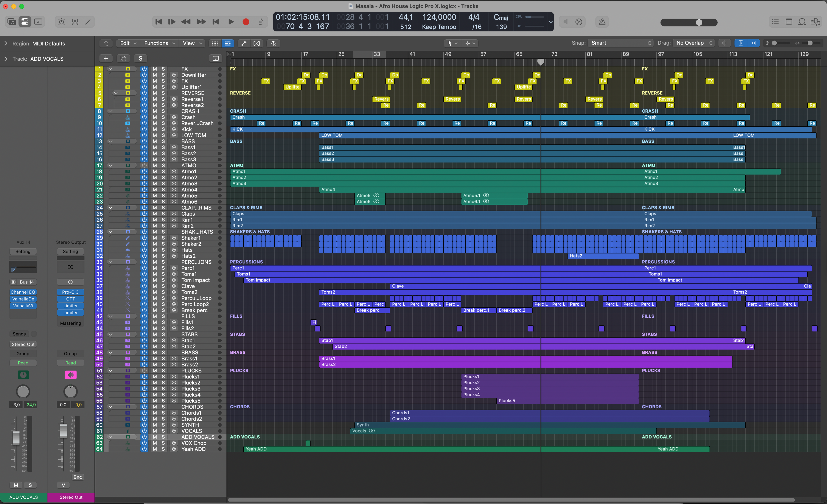Click the red Record button
The height and width of the screenshot is (504, 827).
tap(246, 22)
